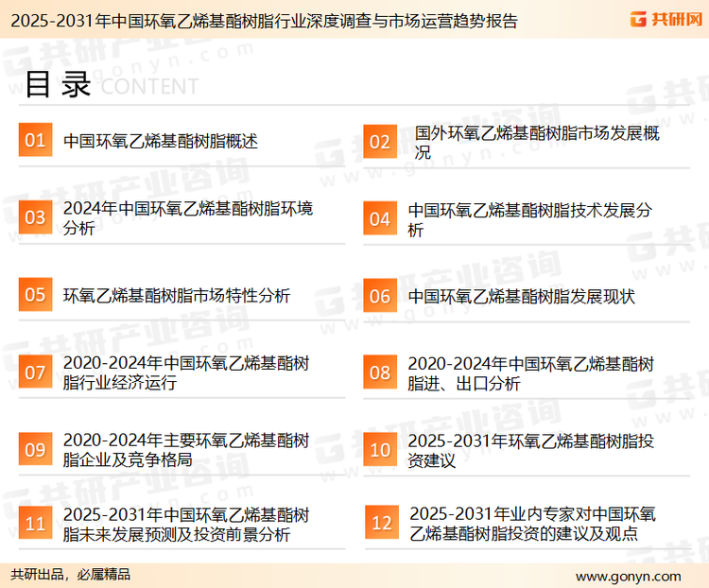Click the orange 03 number badge
Viewport: 709px width, 588px height.
tap(35, 217)
